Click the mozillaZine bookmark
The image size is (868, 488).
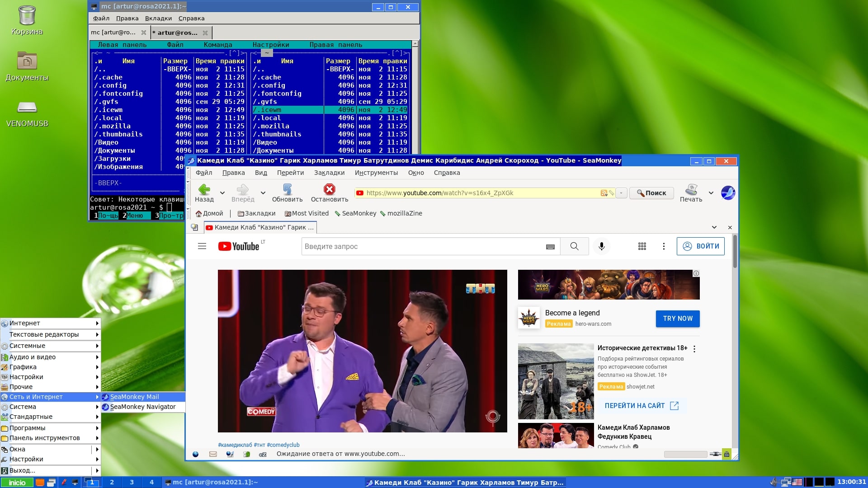pos(401,213)
